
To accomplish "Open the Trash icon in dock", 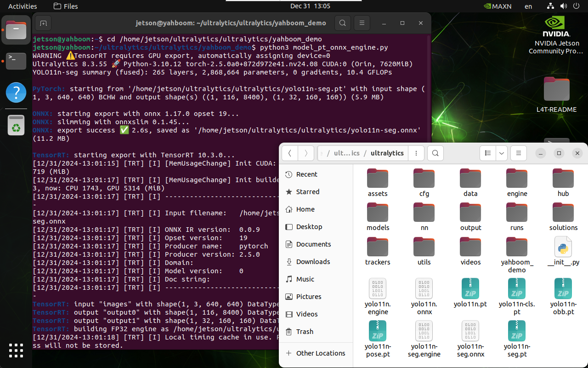I will pos(16,126).
